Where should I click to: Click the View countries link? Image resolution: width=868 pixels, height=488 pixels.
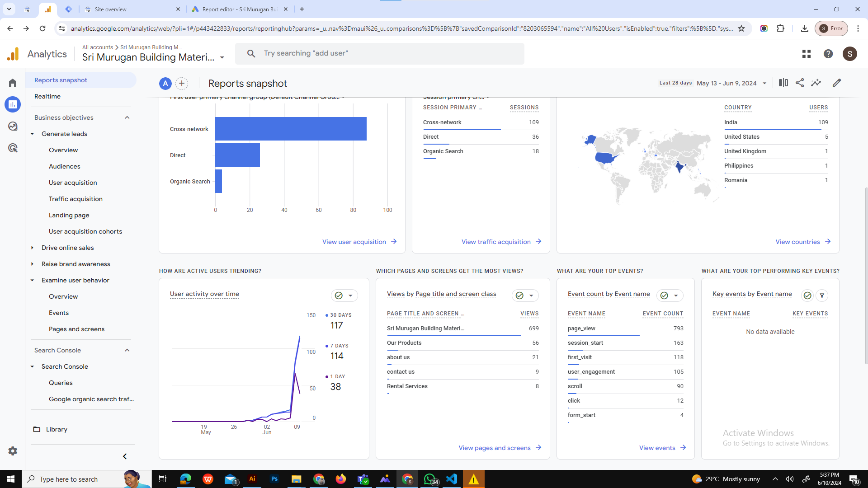(802, 242)
